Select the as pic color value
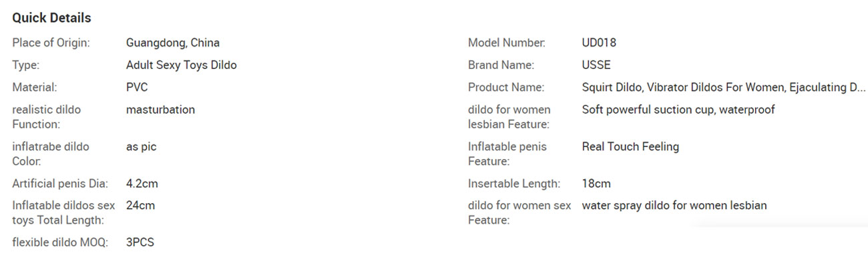Viewport: 868px width, 262px height. 141,146
